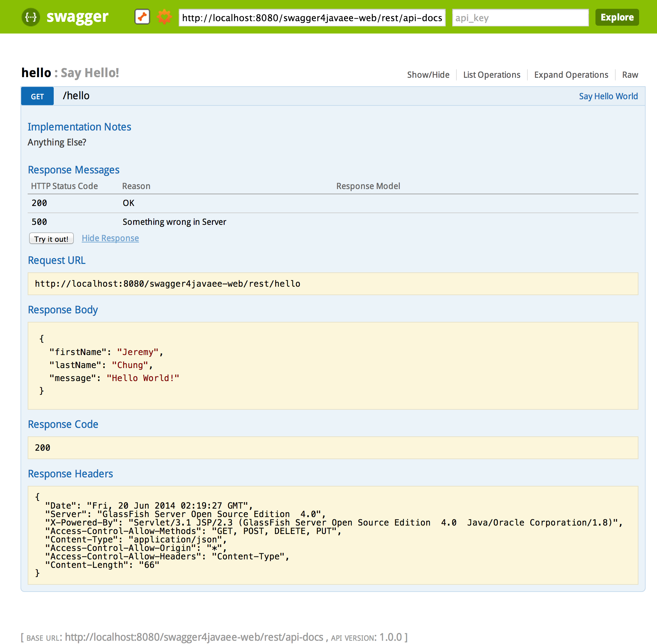This screenshot has height=644, width=657.
Task: Click the Response Body heading
Action: [63, 310]
